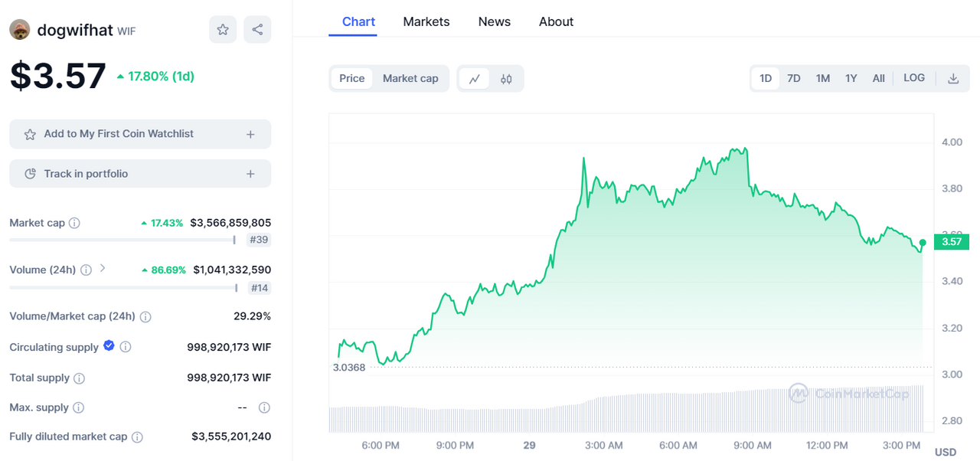This screenshot has height=461, width=980.
Task: Set chart range to All
Action: coord(878,78)
